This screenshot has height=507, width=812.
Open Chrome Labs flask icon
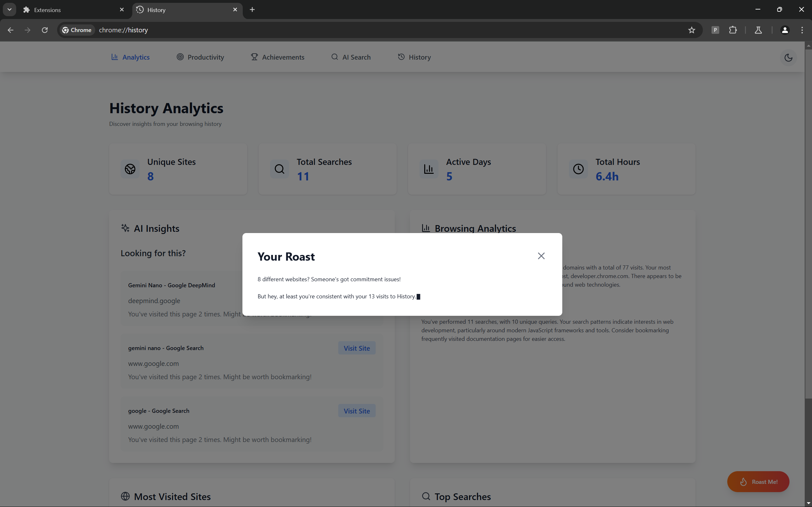tap(758, 30)
